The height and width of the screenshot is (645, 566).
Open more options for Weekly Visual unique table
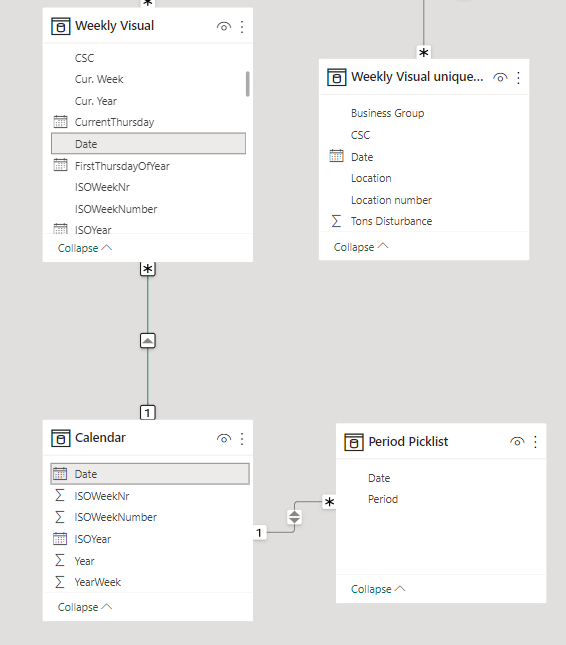(518, 78)
